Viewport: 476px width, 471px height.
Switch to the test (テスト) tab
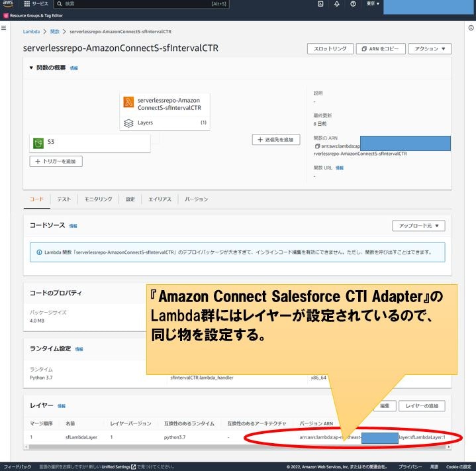(64, 199)
